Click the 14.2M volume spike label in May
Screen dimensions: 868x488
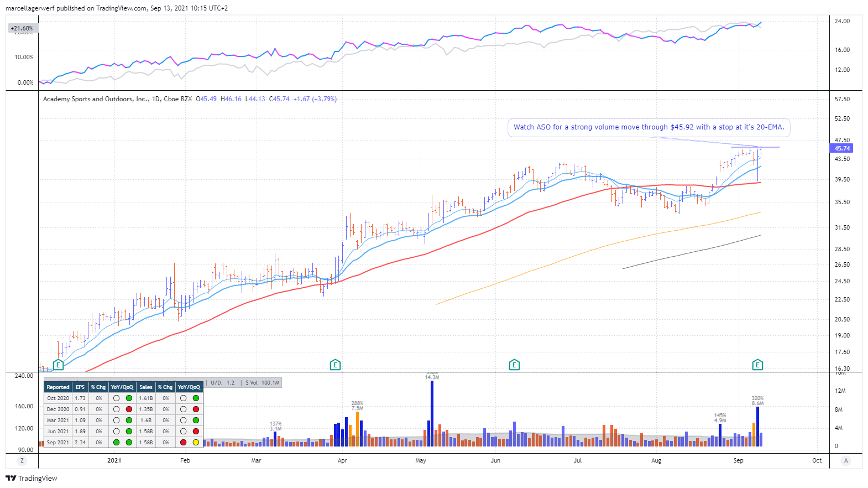[x=432, y=377]
